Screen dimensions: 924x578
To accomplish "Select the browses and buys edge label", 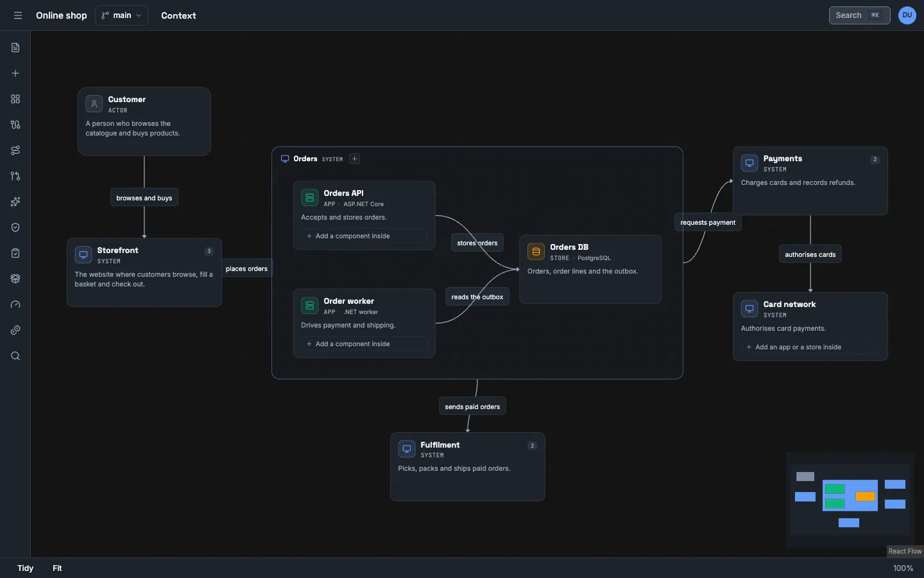I will click(144, 198).
